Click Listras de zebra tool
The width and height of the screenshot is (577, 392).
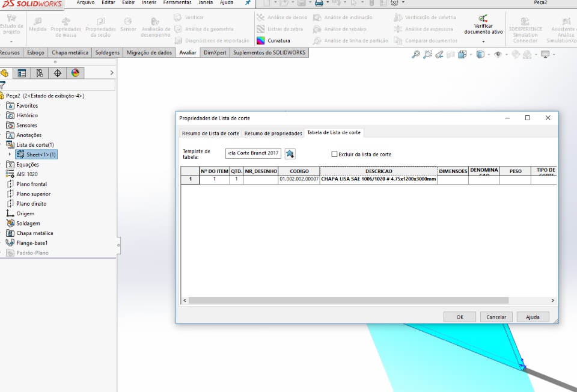pos(279,29)
